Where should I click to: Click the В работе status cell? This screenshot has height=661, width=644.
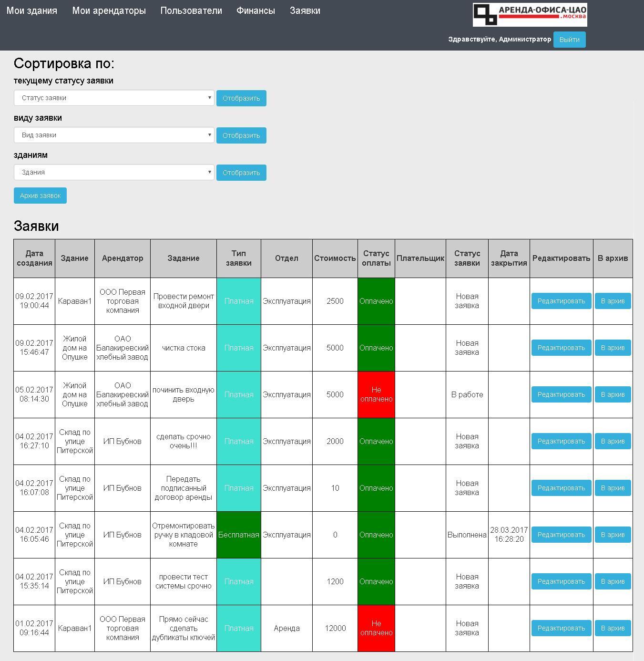(467, 394)
